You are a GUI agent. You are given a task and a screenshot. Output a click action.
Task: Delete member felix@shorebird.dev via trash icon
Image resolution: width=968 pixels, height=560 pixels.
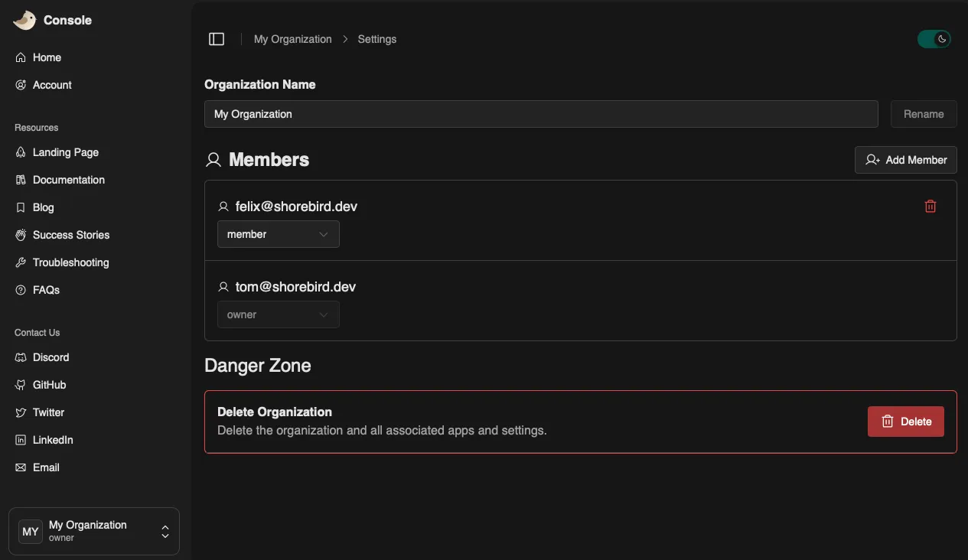pyautogui.click(x=931, y=206)
